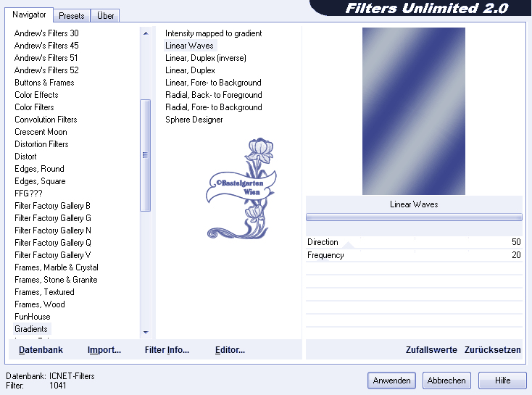532x395 pixels.
Task: Select Linear Waves filter in list
Action: (x=189, y=46)
